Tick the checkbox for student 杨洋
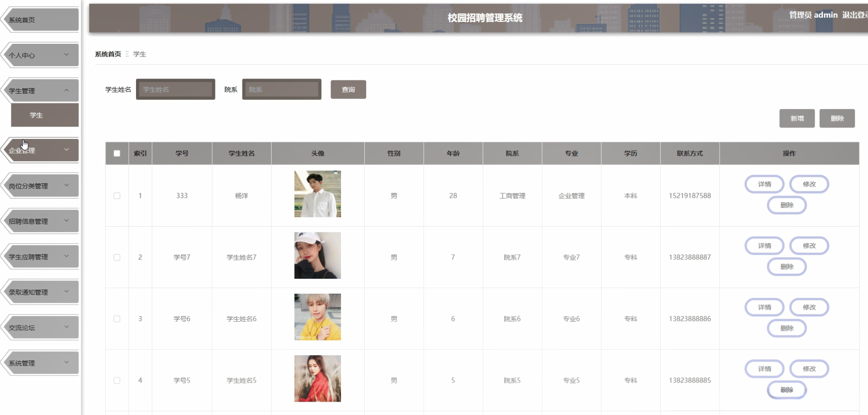868x415 pixels. pyautogui.click(x=117, y=196)
